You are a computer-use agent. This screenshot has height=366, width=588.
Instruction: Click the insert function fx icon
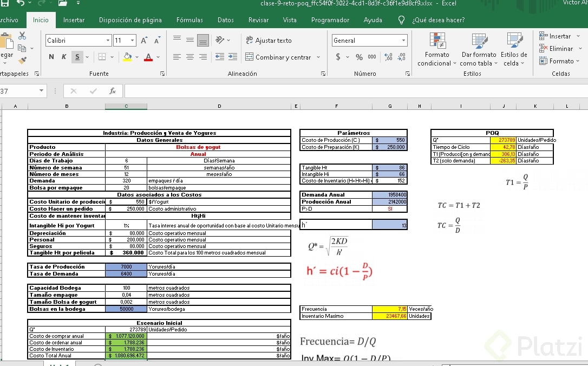(x=113, y=91)
